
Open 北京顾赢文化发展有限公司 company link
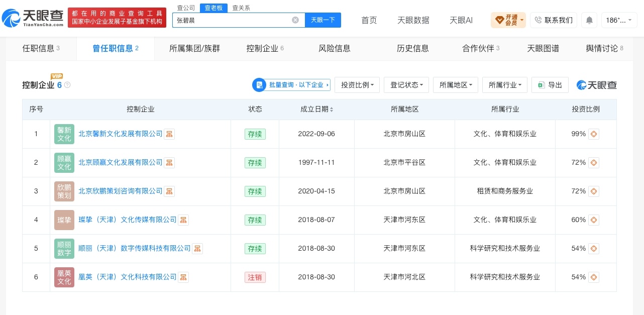pos(121,163)
